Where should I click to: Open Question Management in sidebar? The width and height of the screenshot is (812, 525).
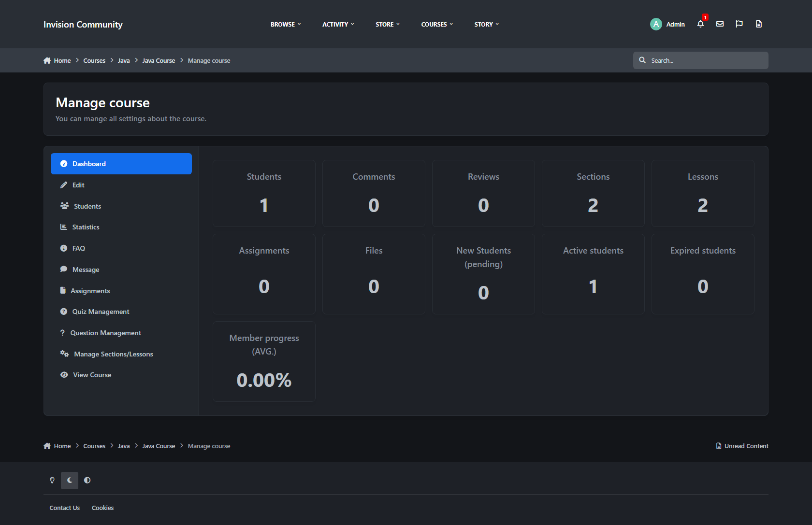(121, 333)
